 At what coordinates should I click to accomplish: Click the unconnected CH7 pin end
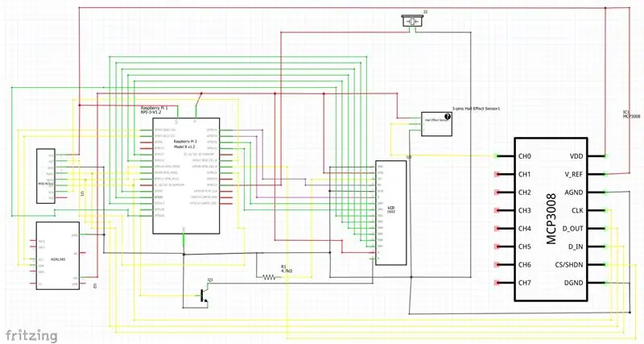click(x=497, y=283)
